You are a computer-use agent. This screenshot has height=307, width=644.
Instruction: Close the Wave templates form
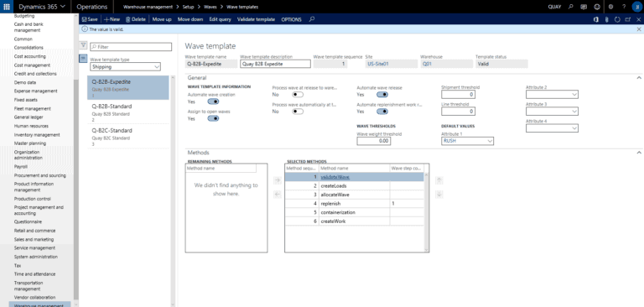tap(638, 19)
